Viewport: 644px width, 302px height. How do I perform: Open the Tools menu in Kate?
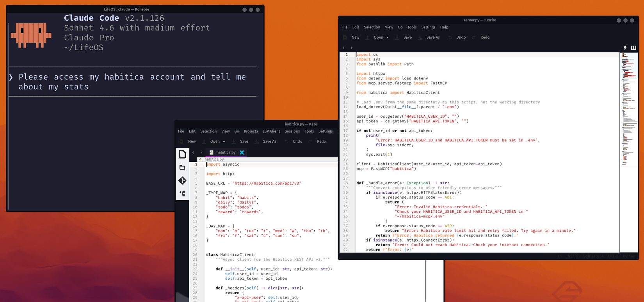pyautogui.click(x=309, y=131)
